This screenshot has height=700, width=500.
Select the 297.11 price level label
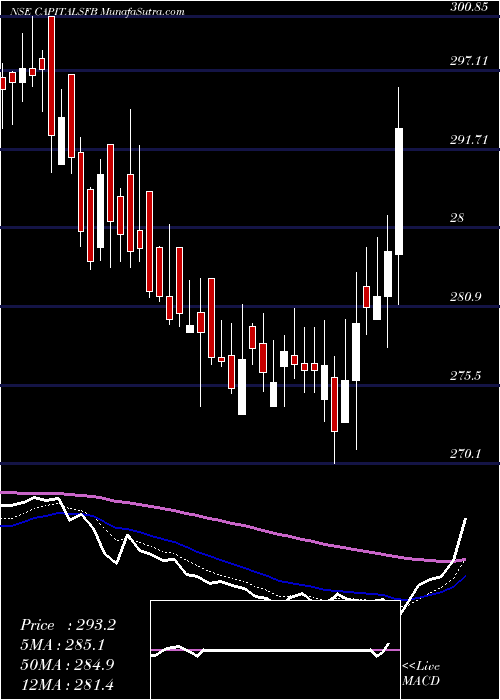tap(468, 61)
